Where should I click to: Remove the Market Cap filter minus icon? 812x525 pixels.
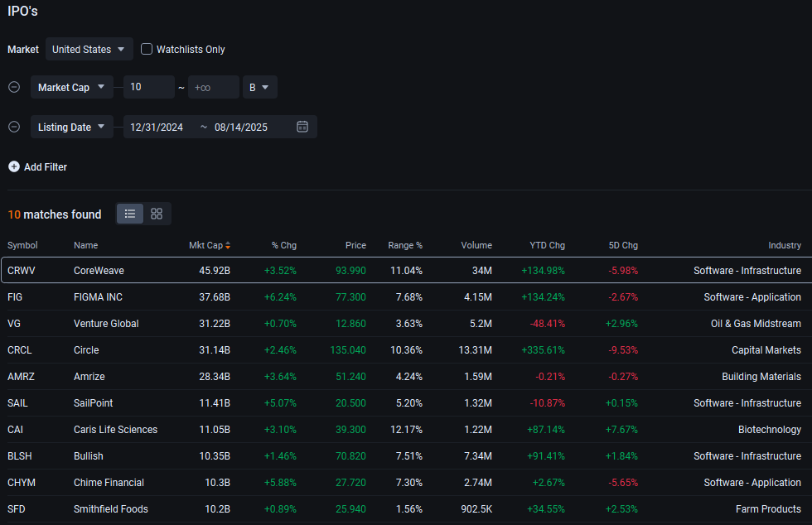click(x=14, y=87)
